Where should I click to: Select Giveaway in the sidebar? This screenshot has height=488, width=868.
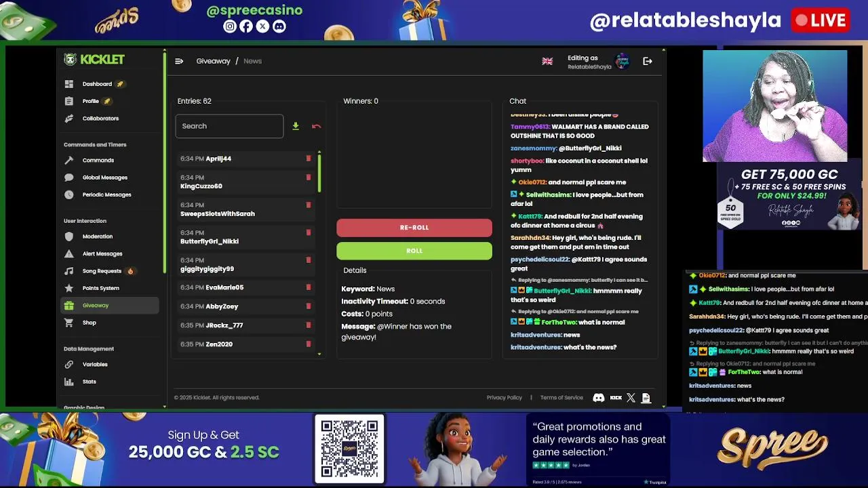[110, 306]
